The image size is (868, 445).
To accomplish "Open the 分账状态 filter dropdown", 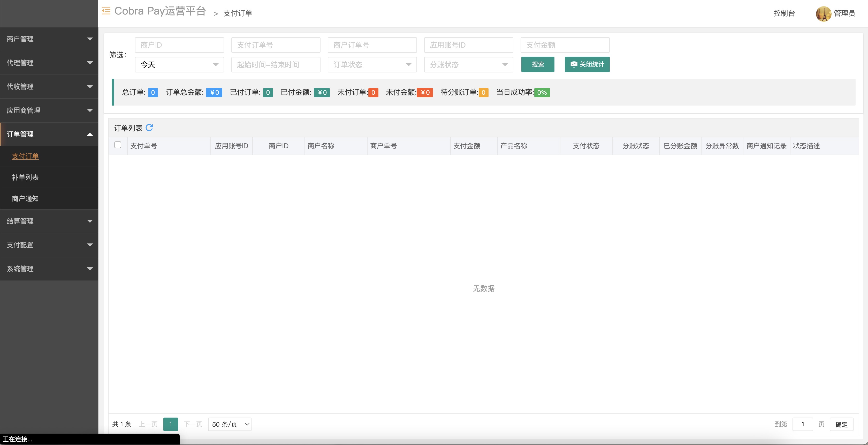I will click(x=468, y=64).
